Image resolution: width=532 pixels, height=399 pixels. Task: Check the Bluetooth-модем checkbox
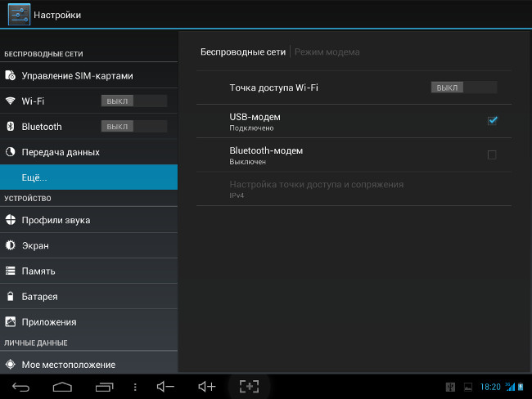coord(492,155)
